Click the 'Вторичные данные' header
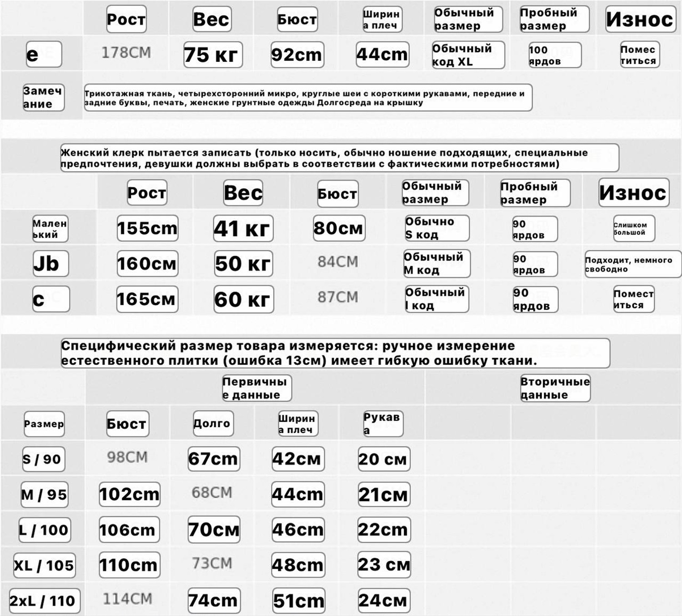Viewport: 682px width, 616px height. [555, 388]
